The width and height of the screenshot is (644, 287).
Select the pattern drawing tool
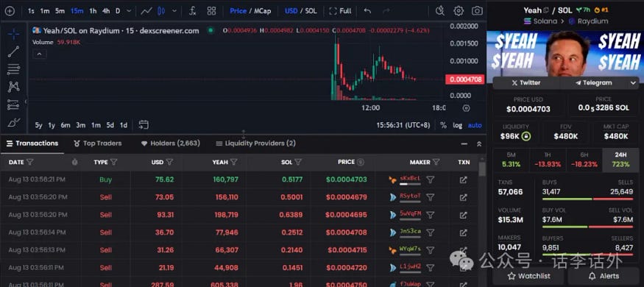tap(13, 87)
